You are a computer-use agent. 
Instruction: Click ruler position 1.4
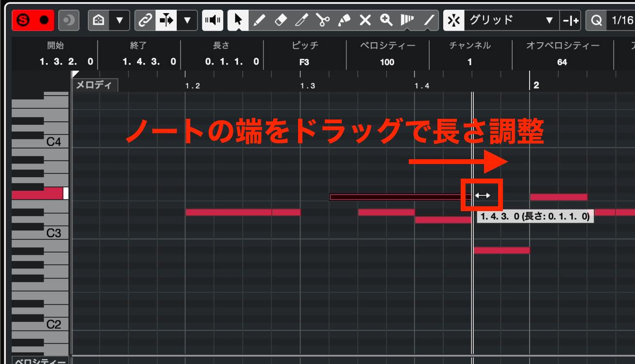(422, 86)
